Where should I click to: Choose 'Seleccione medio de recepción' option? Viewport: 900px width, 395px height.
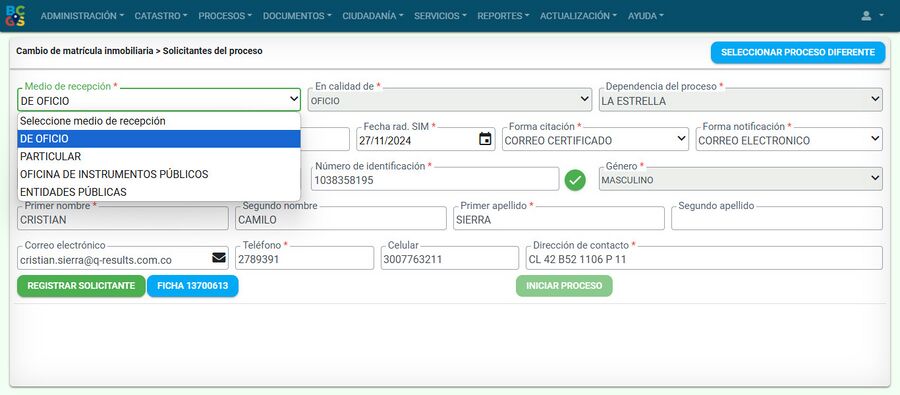click(159, 121)
